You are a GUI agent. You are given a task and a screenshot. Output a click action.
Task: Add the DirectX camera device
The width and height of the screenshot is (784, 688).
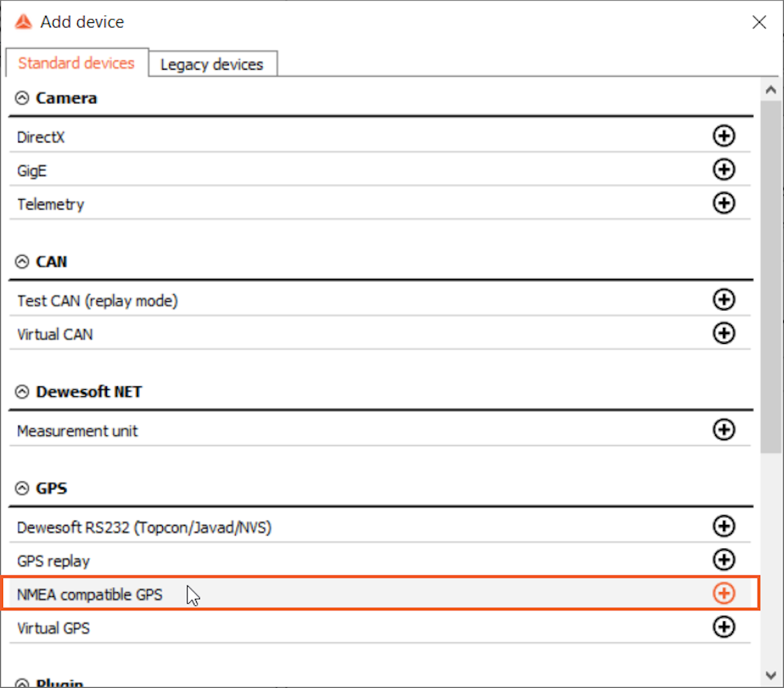pyautogui.click(x=724, y=136)
